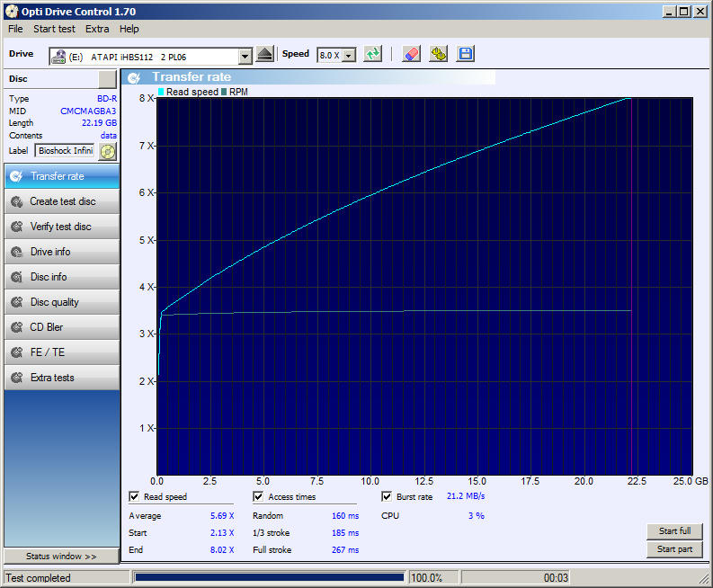Open the File menu

point(15,29)
